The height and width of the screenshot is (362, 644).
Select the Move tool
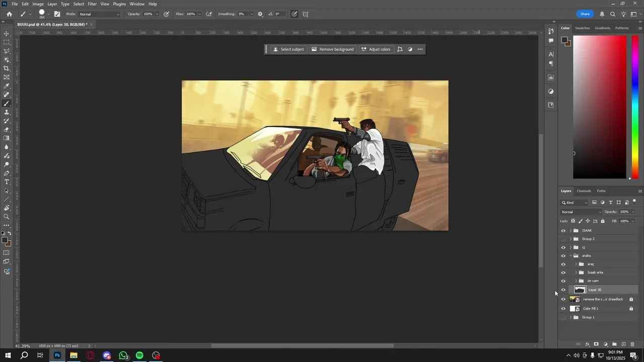pyautogui.click(x=7, y=34)
